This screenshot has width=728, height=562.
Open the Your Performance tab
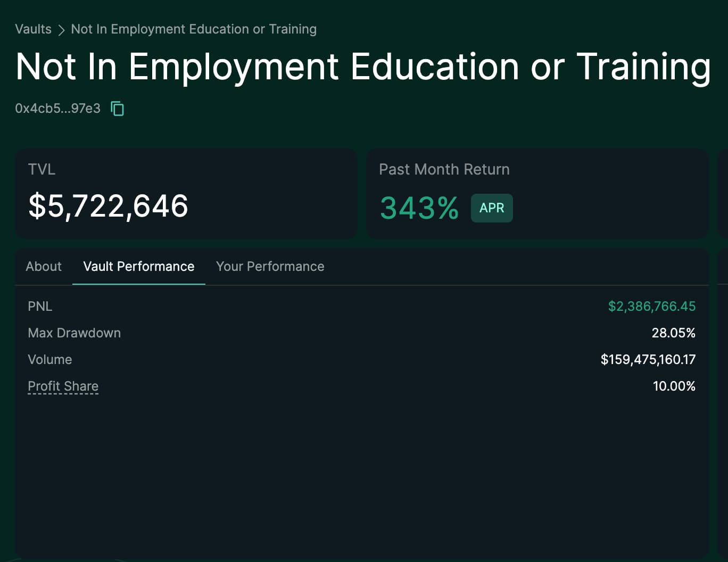[270, 266]
